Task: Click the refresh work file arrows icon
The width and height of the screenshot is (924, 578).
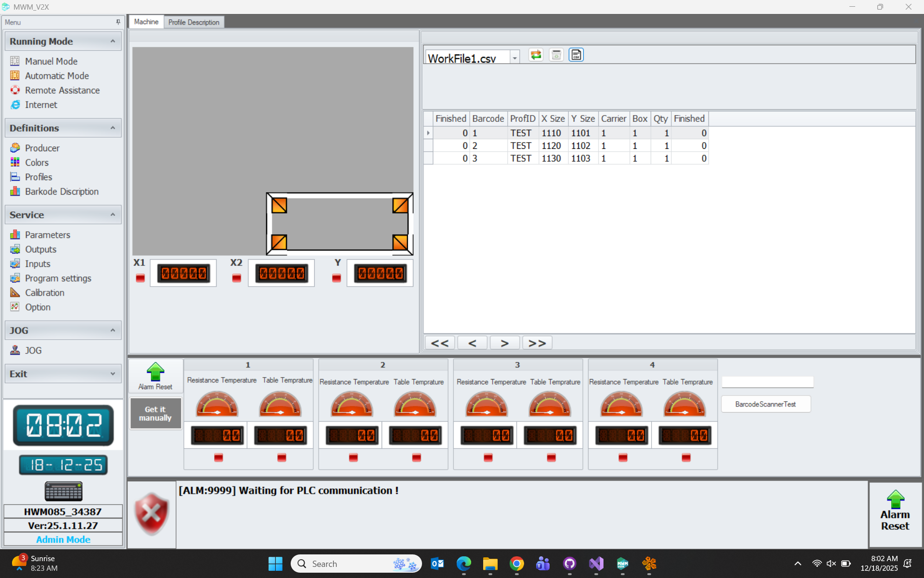Action: click(536, 55)
